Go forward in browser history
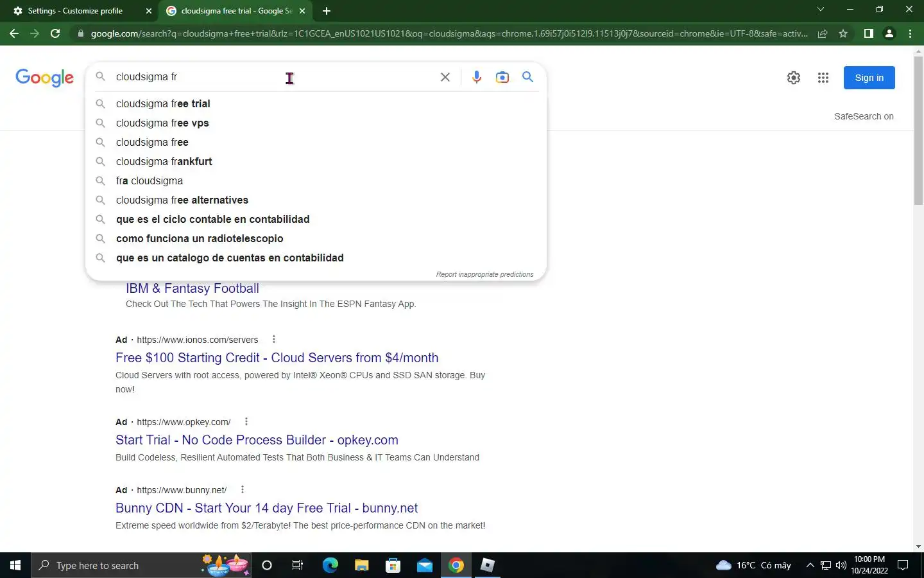Image resolution: width=924 pixels, height=578 pixels. coord(35,33)
